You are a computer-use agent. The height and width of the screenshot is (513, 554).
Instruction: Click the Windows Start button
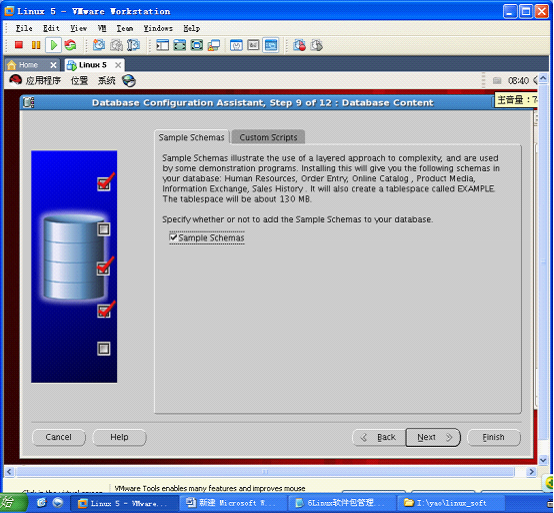13,503
